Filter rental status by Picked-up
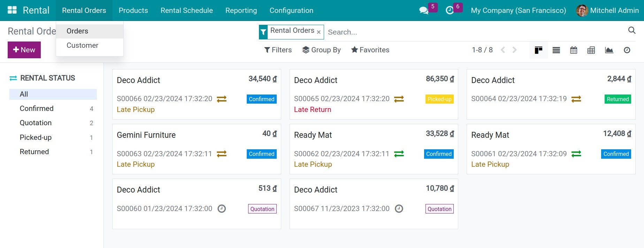Screen dimensions: 644x248 (36, 137)
